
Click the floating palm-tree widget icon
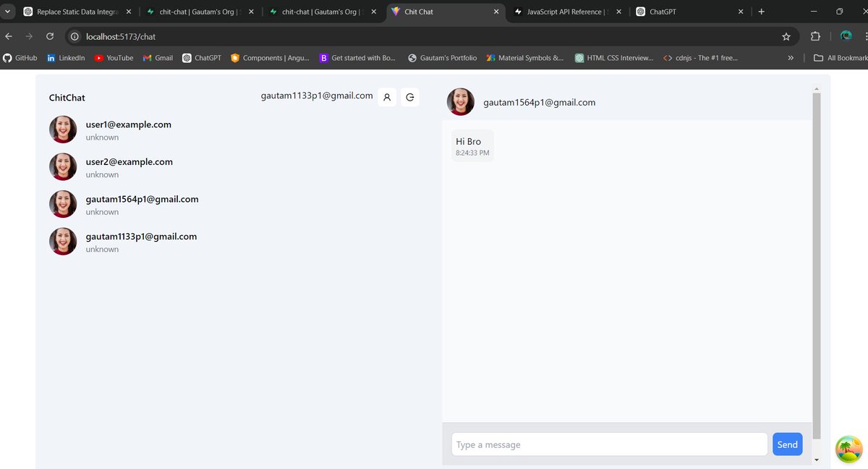(x=848, y=449)
